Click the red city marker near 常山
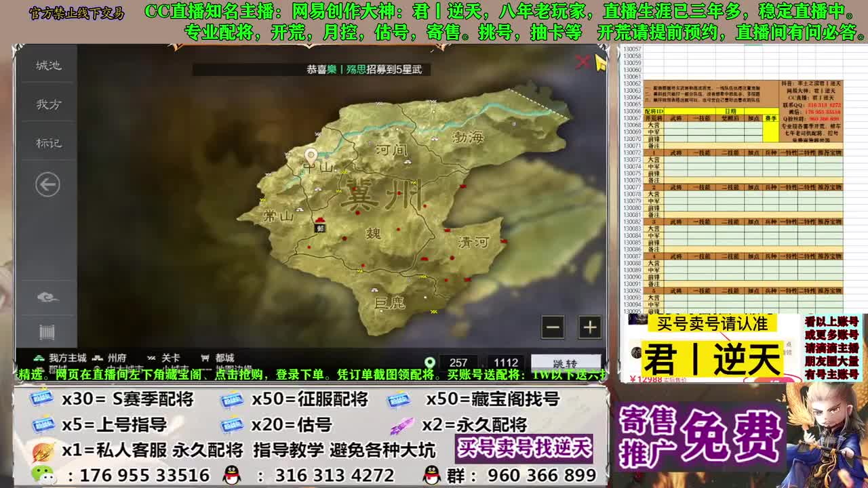Viewport: 868px width, 488px height. 319,220
